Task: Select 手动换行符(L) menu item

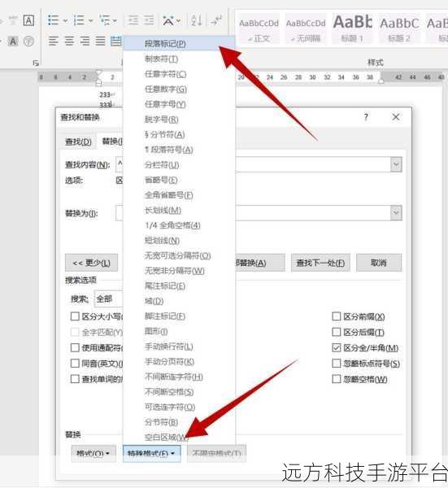Action: click(x=179, y=346)
